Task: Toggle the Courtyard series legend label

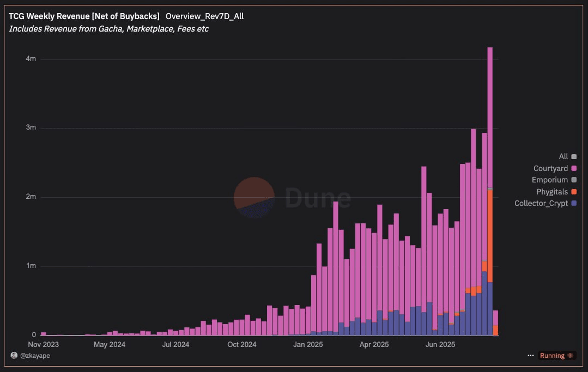Action: point(550,169)
